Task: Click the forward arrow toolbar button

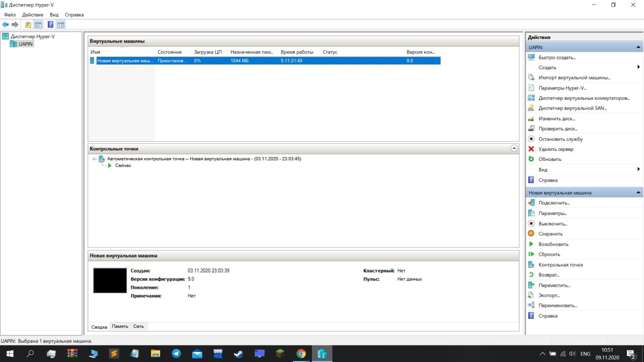Action: coord(15,25)
